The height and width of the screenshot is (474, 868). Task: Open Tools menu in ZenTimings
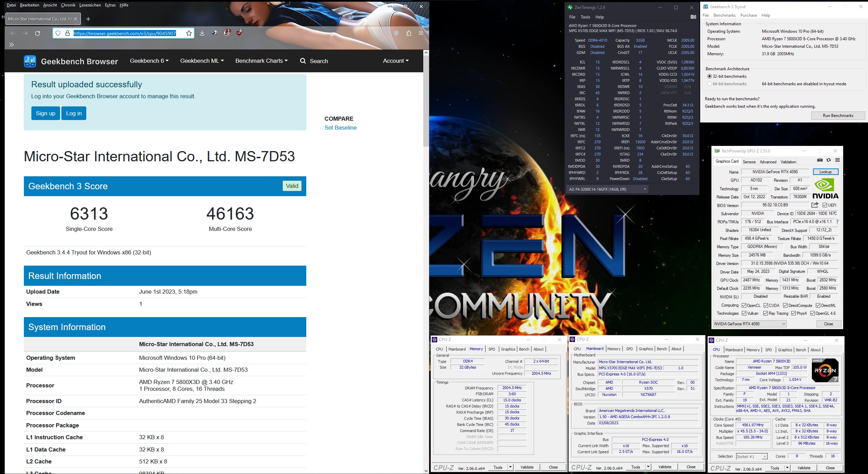point(585,17)
